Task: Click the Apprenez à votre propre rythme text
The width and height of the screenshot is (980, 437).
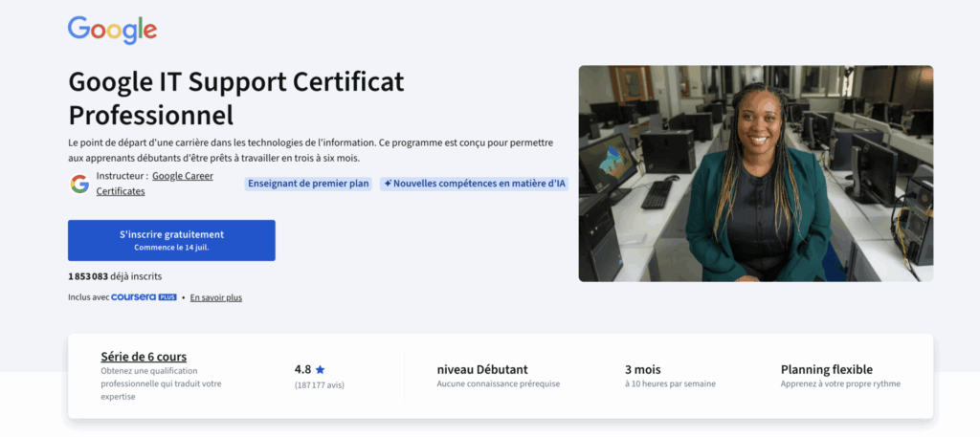Action: point(840,384)
